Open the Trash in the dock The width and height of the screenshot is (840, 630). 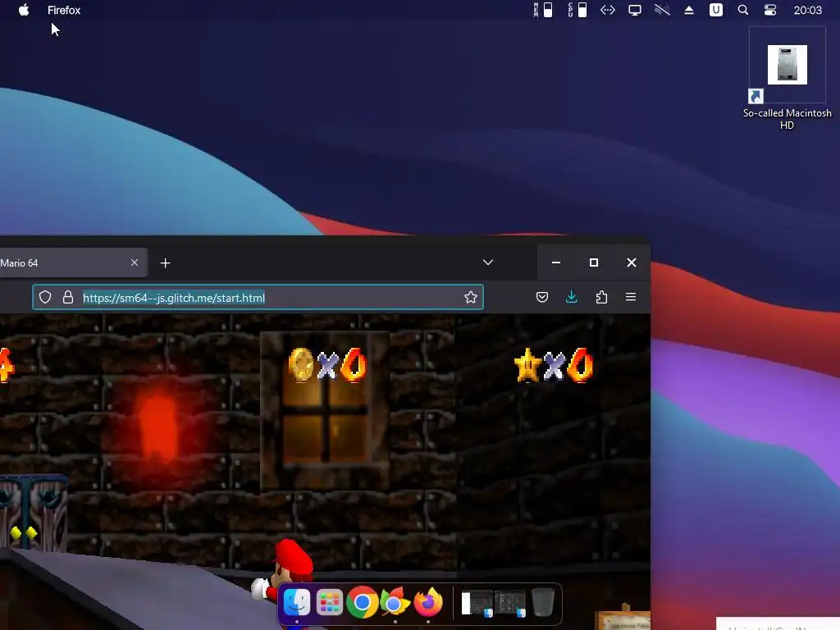click(543, 602)
